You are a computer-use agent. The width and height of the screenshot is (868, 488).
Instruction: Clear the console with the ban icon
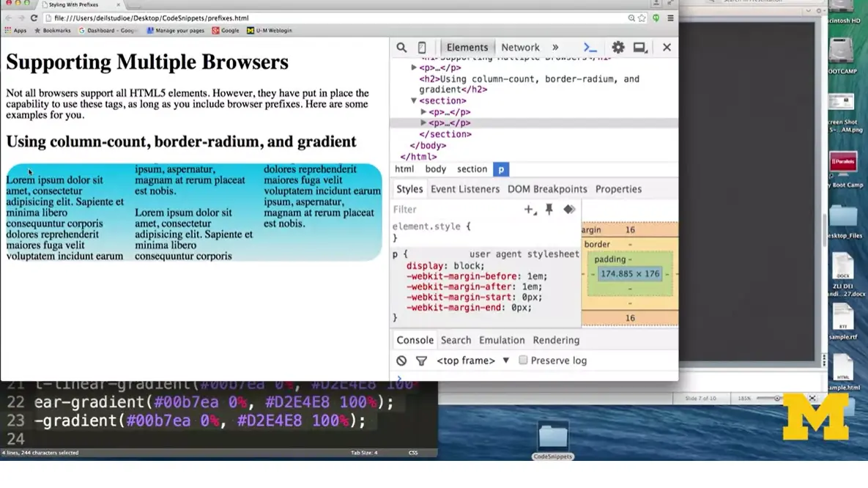[401, 361]
